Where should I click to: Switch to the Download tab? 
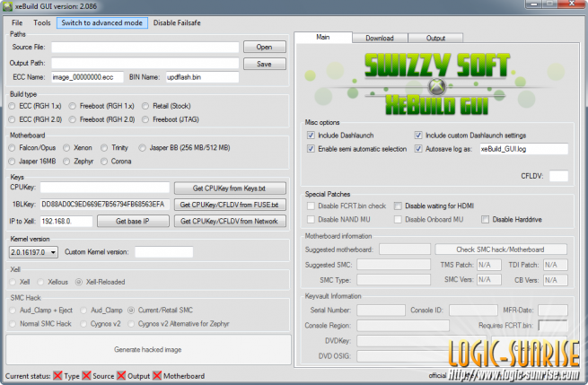click(x=379, y=39)
